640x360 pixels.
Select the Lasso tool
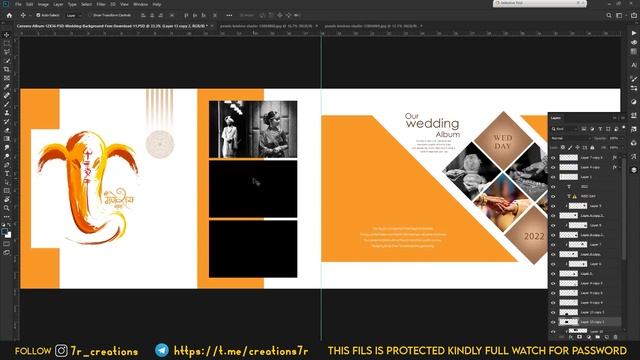click(x=7, y=52)
